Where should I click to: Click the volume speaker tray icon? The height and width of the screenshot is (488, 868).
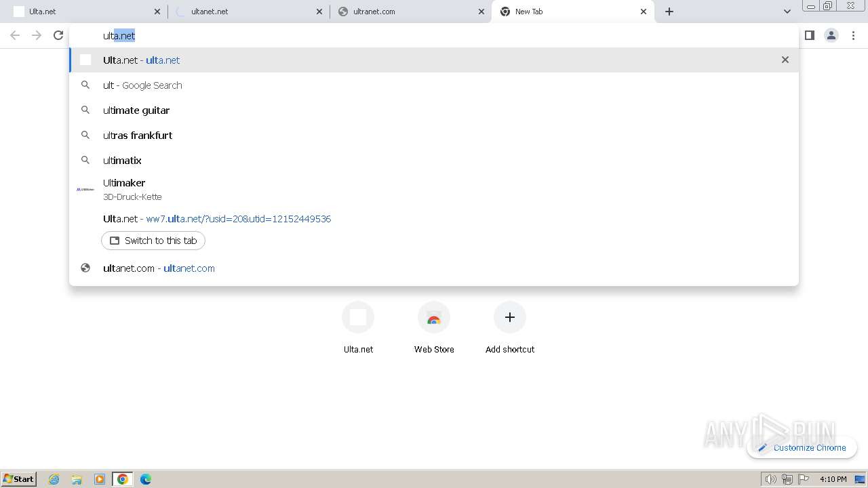click(770, 479)
